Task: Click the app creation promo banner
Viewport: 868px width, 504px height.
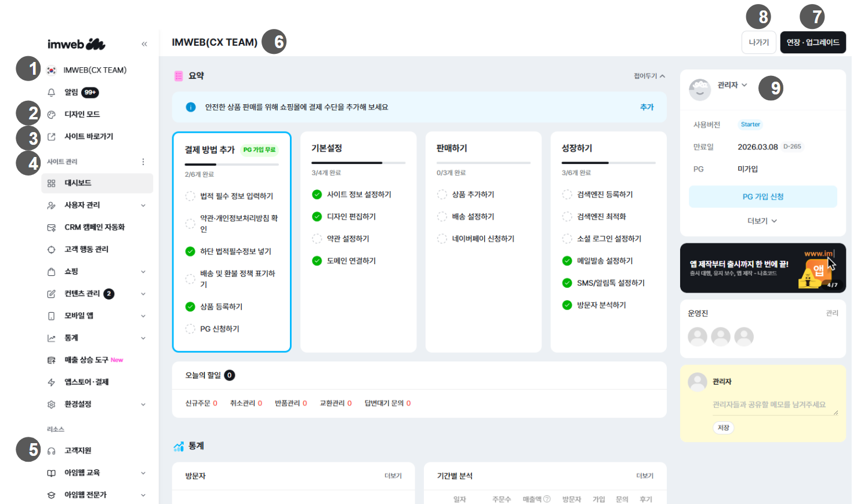Action: 763,268
